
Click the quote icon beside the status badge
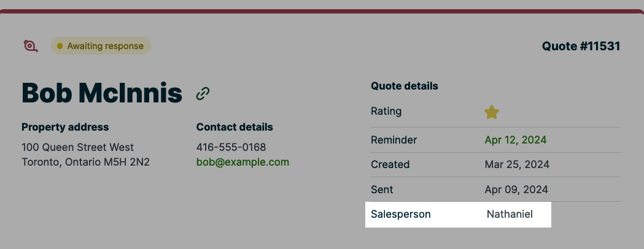pos(31,46)
